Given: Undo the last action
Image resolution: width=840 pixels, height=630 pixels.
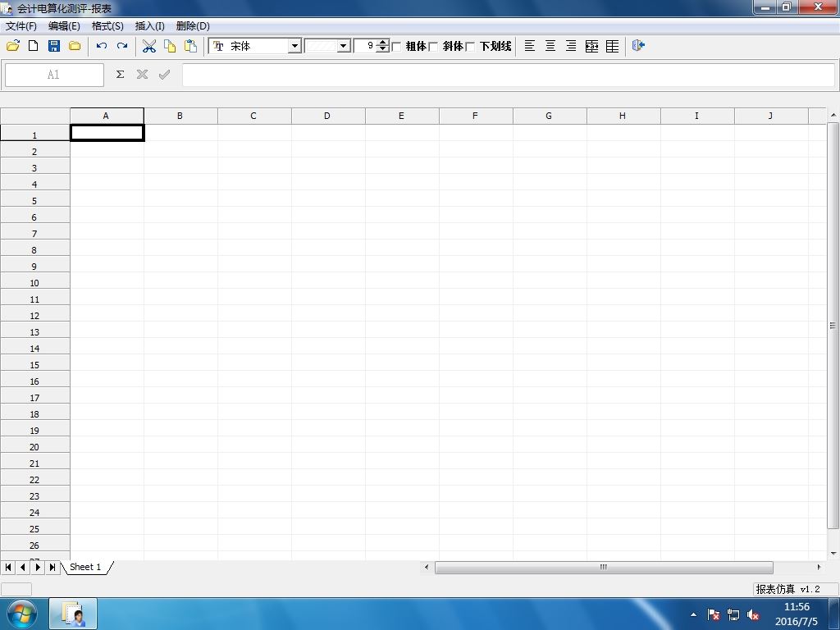Looking at the screenshot, I should click(102, 46).
